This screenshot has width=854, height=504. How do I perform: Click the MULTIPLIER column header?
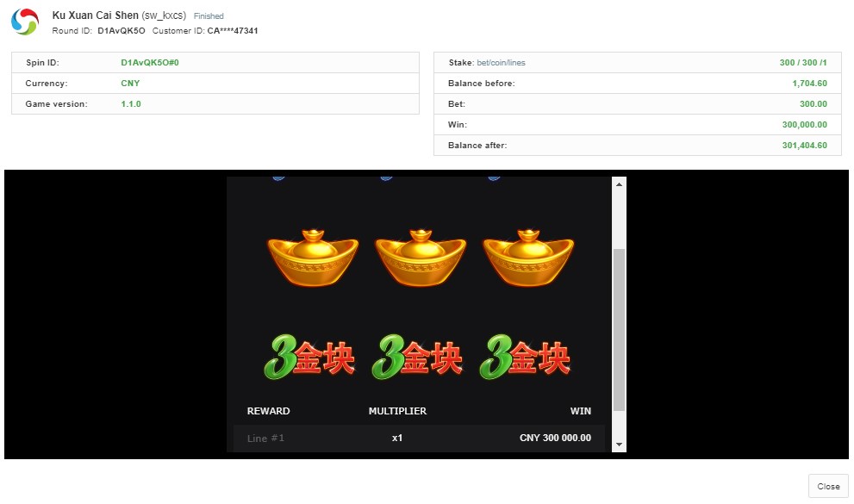[397, 411]
